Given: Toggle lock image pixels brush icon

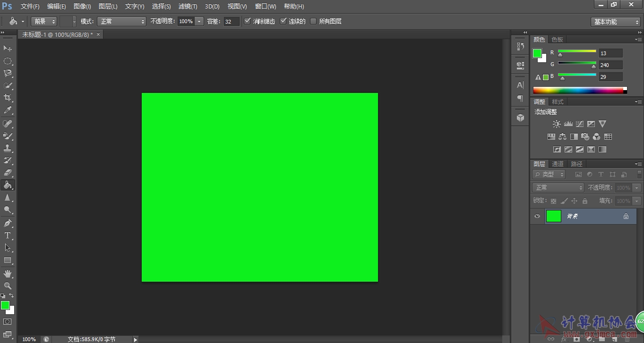Looking at the screenshot, I should pos(564,201).
